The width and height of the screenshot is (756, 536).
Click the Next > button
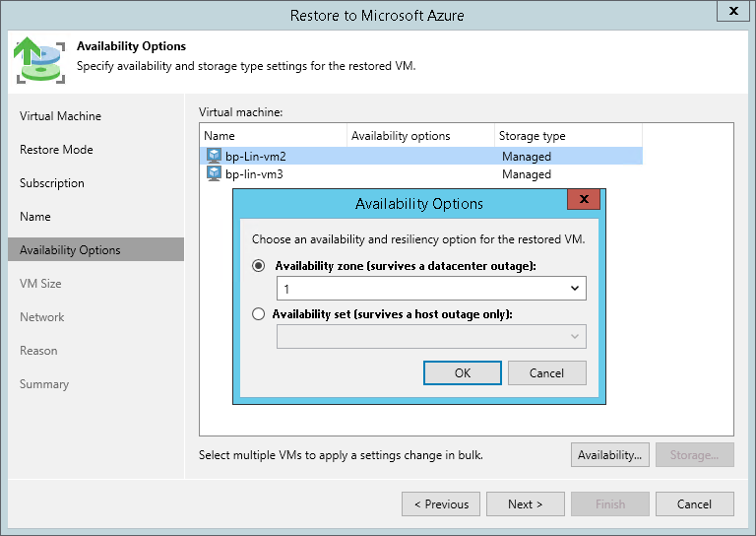click(526, 504)
